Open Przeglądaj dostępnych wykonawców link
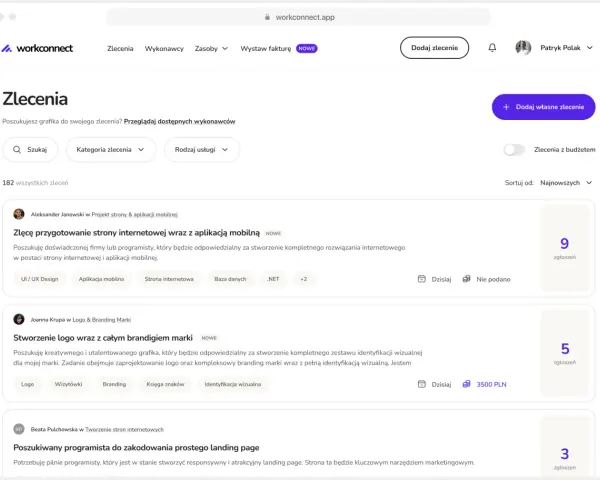 click(x=179, y=121)
